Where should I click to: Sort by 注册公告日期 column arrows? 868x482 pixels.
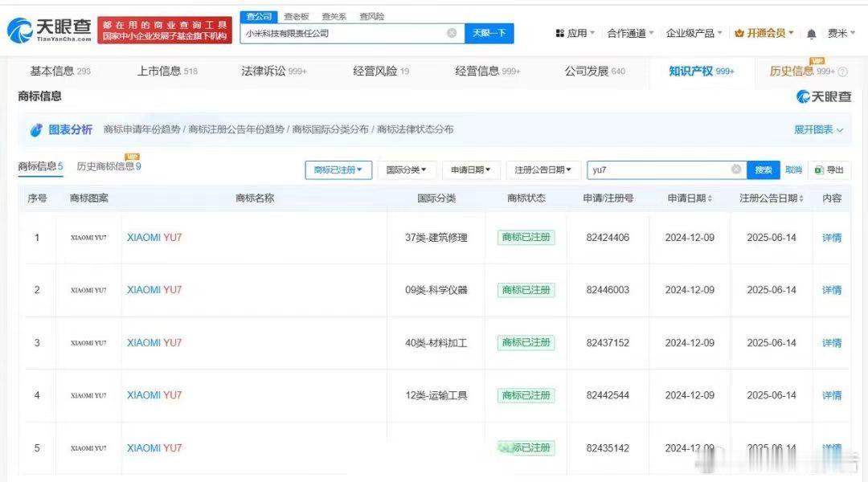coord(800,198)
